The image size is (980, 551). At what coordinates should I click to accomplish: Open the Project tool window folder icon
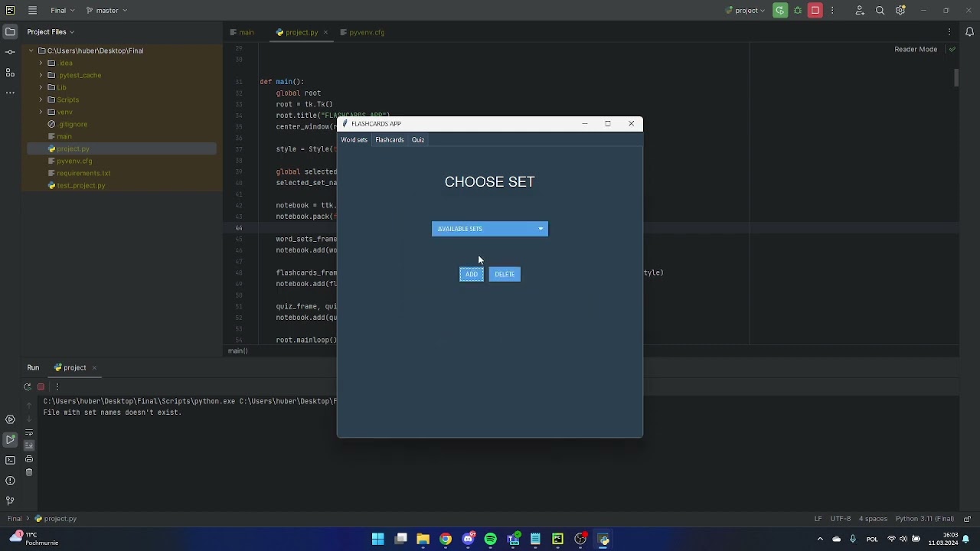(10, 32)
